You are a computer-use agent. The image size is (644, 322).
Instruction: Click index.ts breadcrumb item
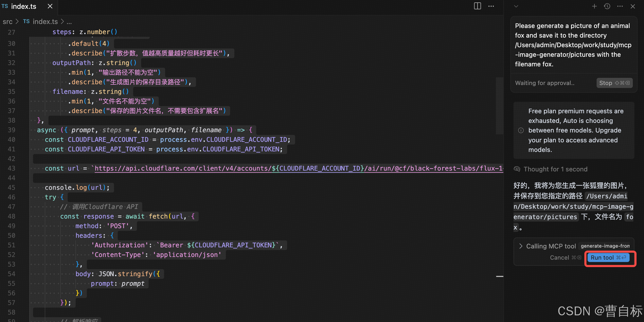pos(45,22)
